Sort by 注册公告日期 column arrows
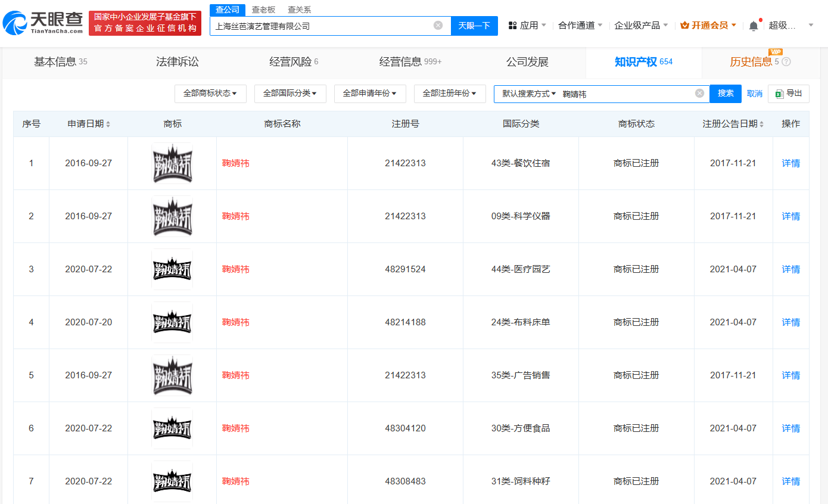This screenshot has width=828, height=504. (x=761, y=124)
